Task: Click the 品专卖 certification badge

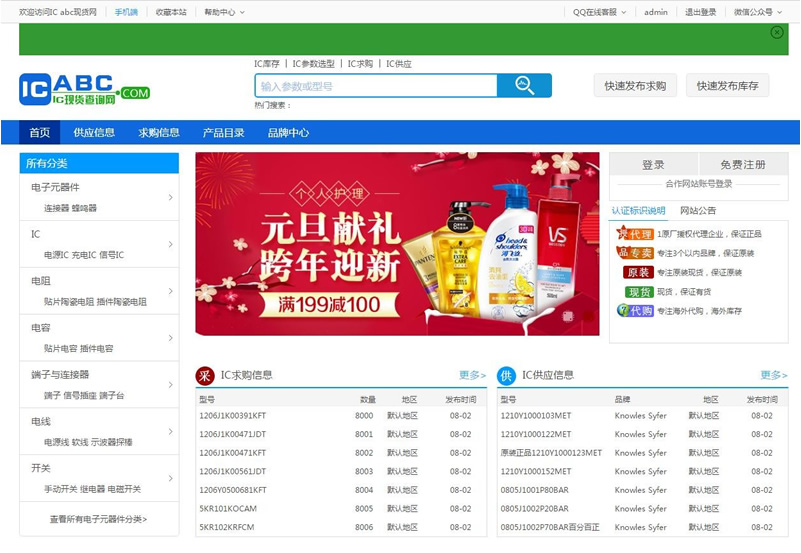Action: point(635,253)
